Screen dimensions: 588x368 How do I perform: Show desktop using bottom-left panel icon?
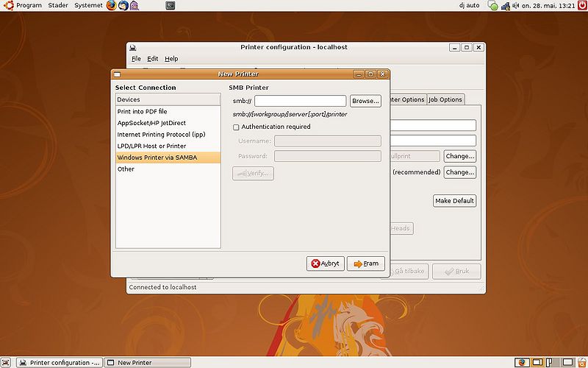tap(7, 363)
